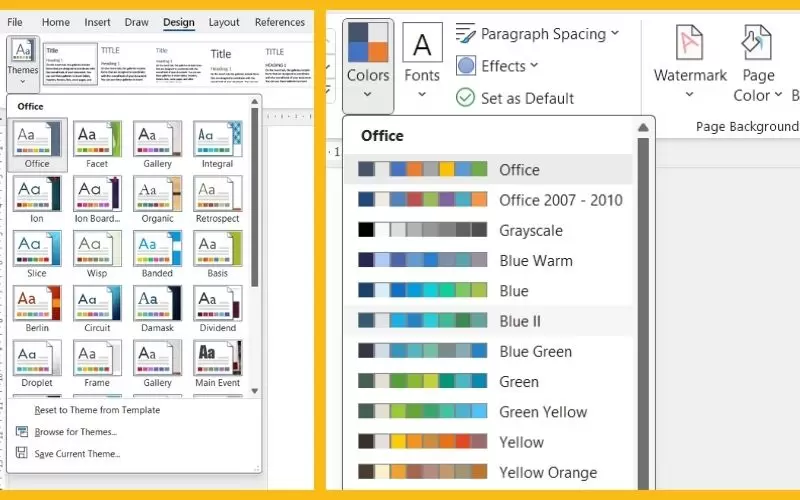Viewport: 800px width, 500px height.
Task: Select the Grayscale color palette
Action: click(488, 230)
